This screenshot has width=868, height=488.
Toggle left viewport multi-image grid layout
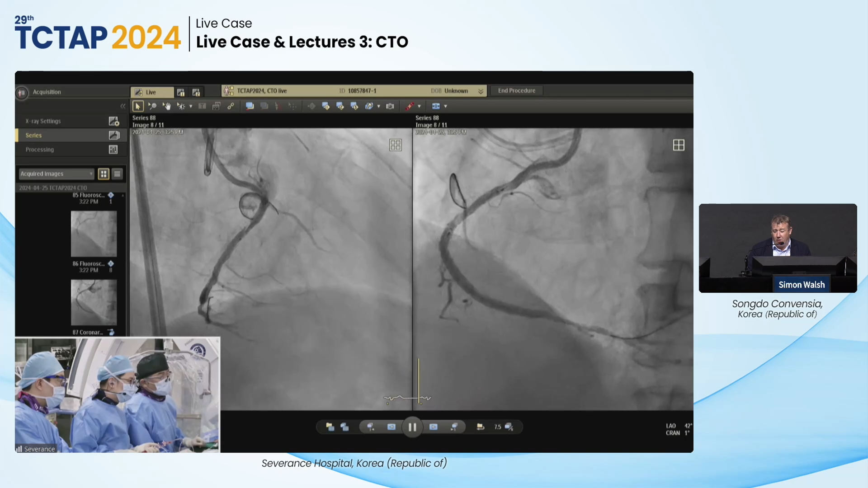coord(396,145)
